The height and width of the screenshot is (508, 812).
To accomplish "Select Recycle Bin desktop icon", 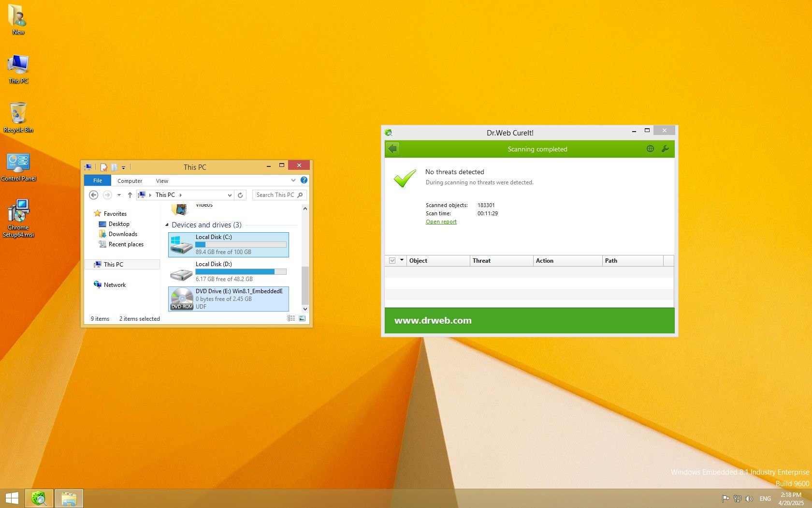I will pyautogui.click(x=18, y=118).
